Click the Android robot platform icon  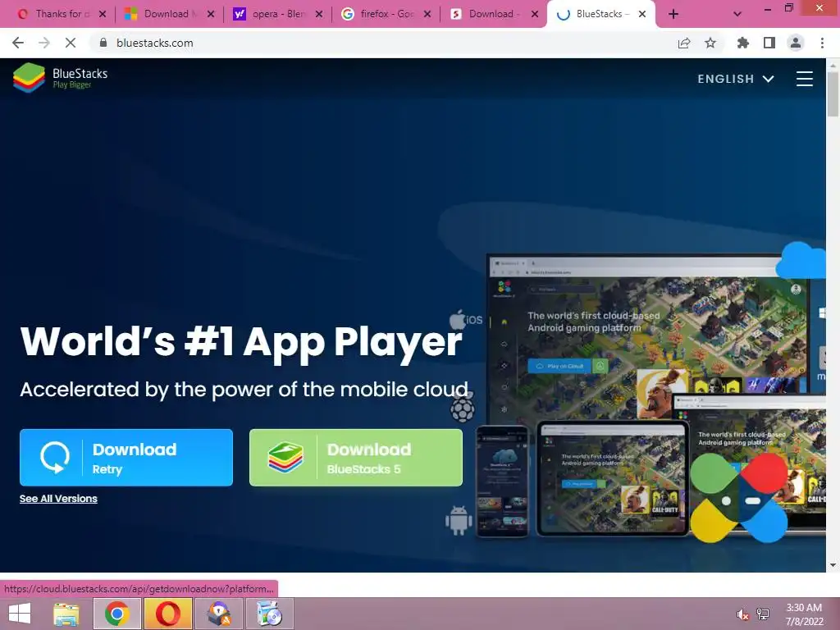(x=459, y=520)
